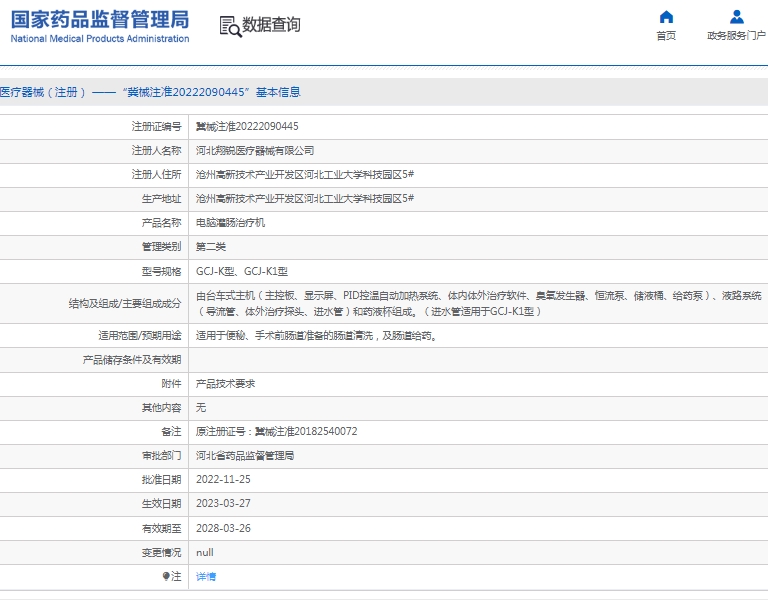Click approving dept 河北省药品监督管理局
The width and height of the screenshot is (768, 609).
[x=245, y=456]
